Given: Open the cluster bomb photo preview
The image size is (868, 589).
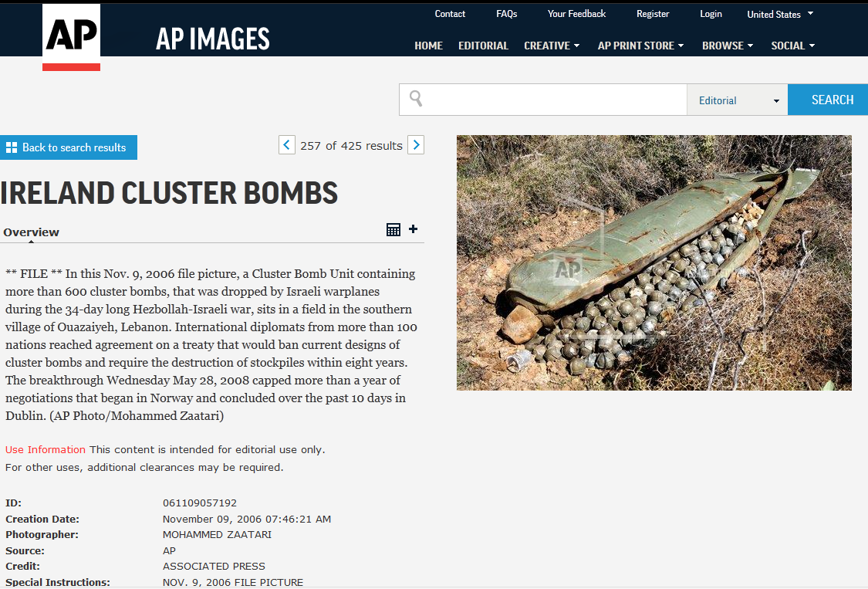Looking at the screenshot, I should point(654,262).
